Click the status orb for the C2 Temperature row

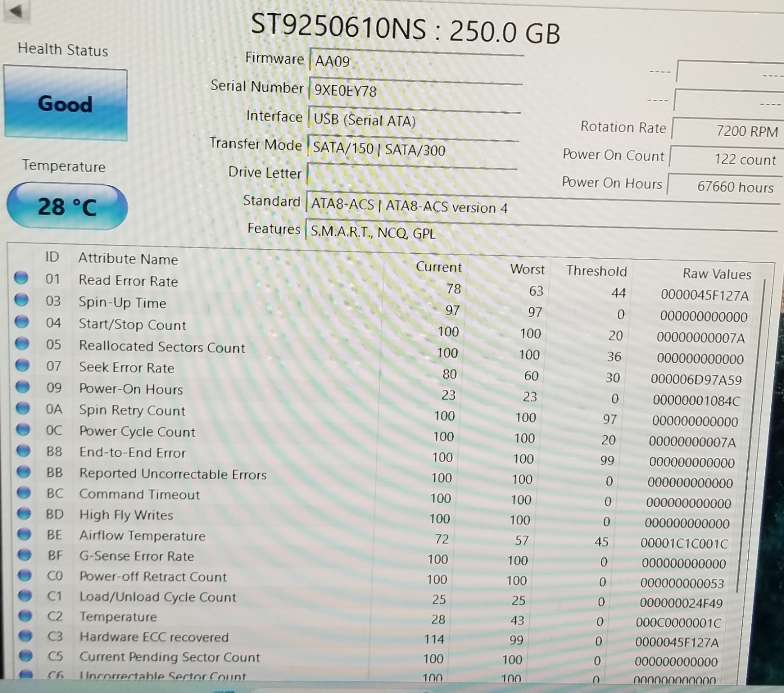(25, 616)
